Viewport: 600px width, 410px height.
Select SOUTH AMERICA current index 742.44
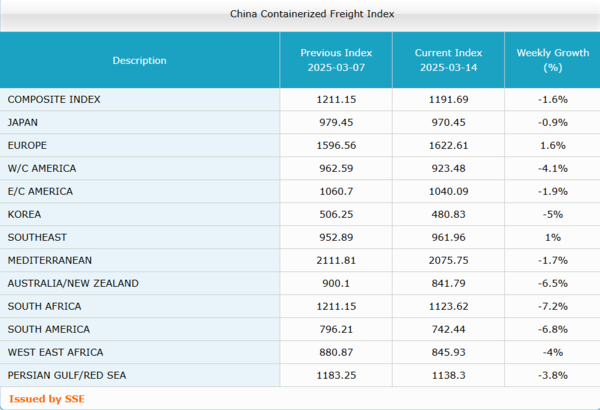[x=449, y=330]
